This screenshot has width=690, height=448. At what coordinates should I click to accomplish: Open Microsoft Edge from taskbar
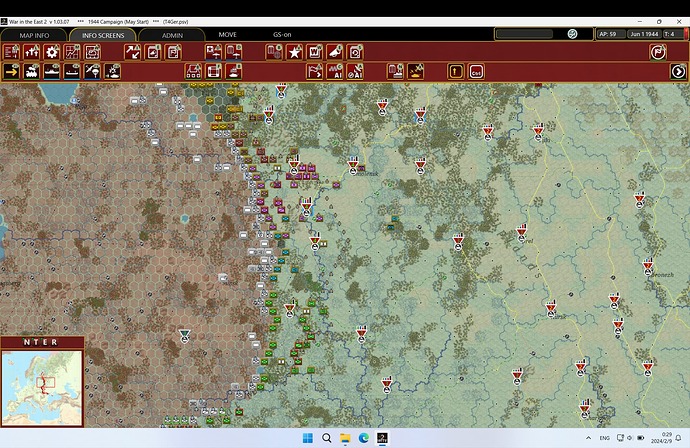coord(363,438)
